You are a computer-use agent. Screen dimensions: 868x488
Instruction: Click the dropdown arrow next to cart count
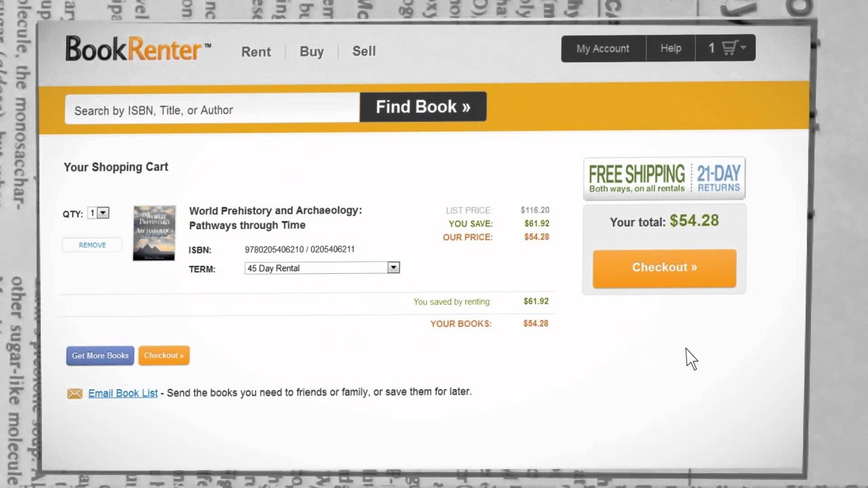[x=743, y=48]
